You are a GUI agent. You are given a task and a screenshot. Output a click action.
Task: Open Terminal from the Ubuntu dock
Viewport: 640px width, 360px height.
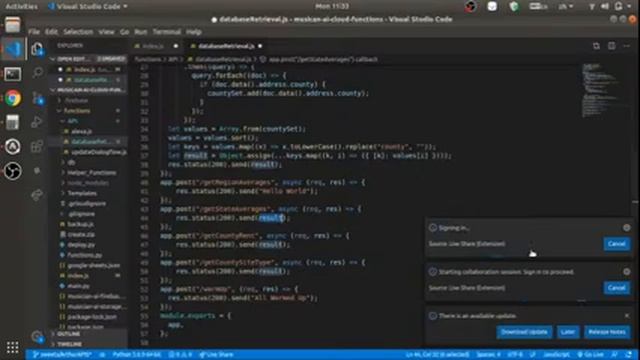click(x=12, y=74)
